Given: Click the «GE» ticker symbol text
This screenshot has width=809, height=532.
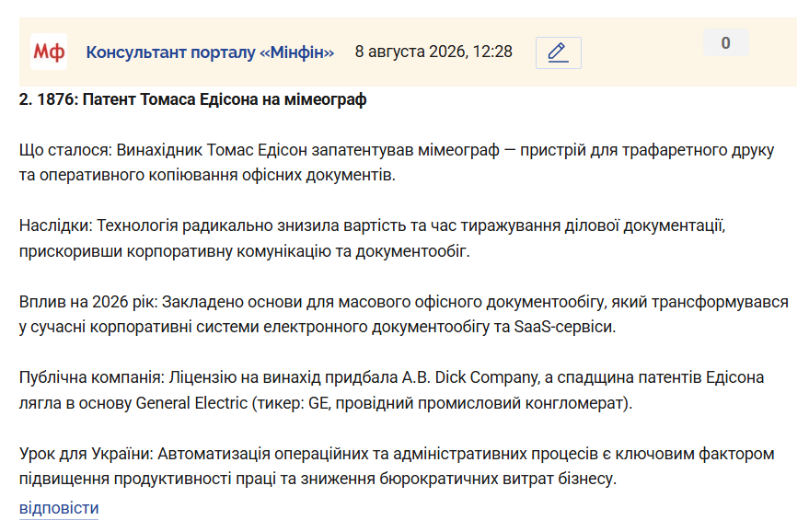Looking at the screenshot, I should [318, 403].
